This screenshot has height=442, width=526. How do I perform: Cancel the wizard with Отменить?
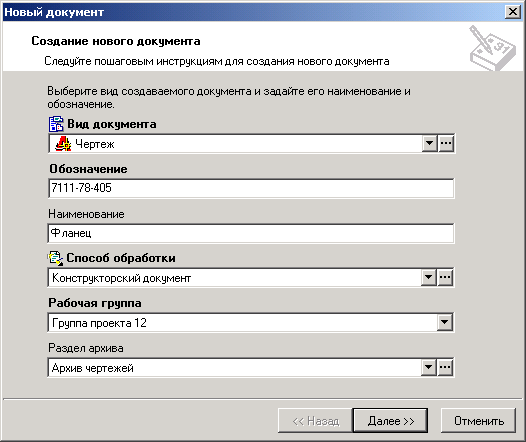click(478, 421)
